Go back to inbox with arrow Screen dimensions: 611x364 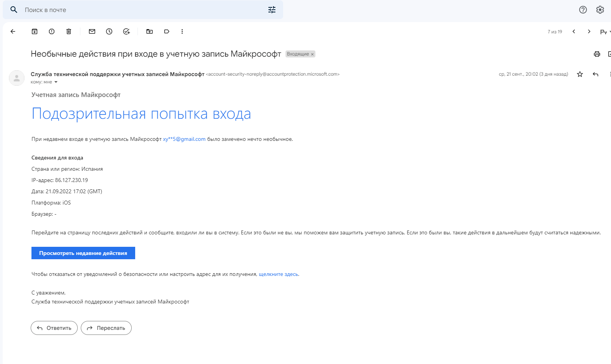[13, 31]
